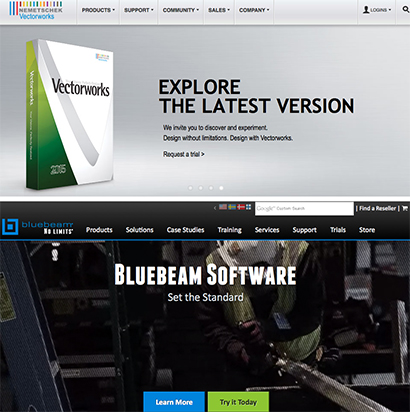Expand the SALES dropdown menu
The image size is (410, 412).
pos(219,10)
